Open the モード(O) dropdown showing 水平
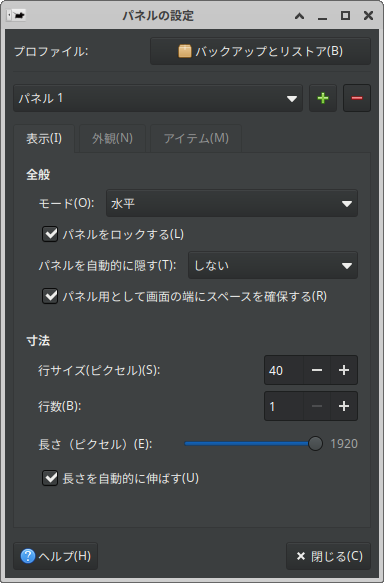Screen dimensions: 384x583 (x=232, y=203)
